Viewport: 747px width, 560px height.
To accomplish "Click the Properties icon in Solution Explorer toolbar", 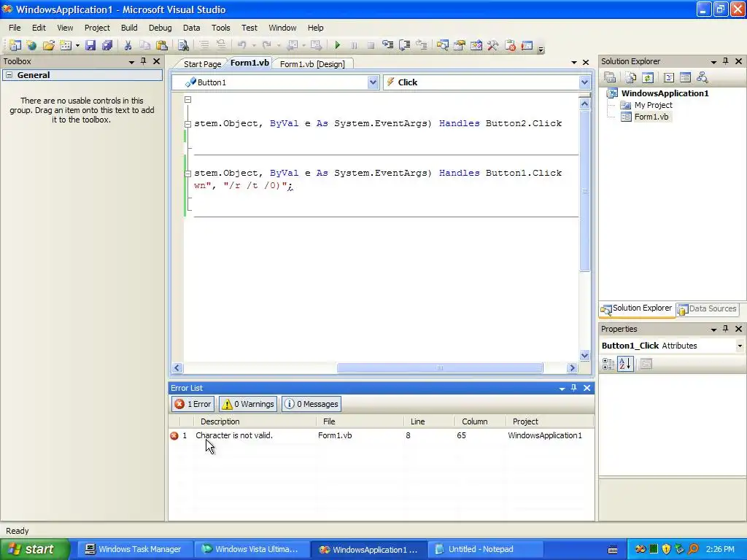I will click(610, 77).
